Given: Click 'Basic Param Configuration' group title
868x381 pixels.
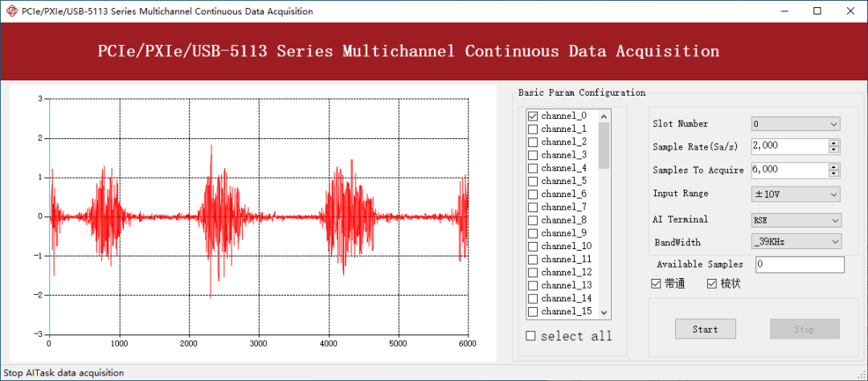Looking at the screenshot, I should [581, 92].
